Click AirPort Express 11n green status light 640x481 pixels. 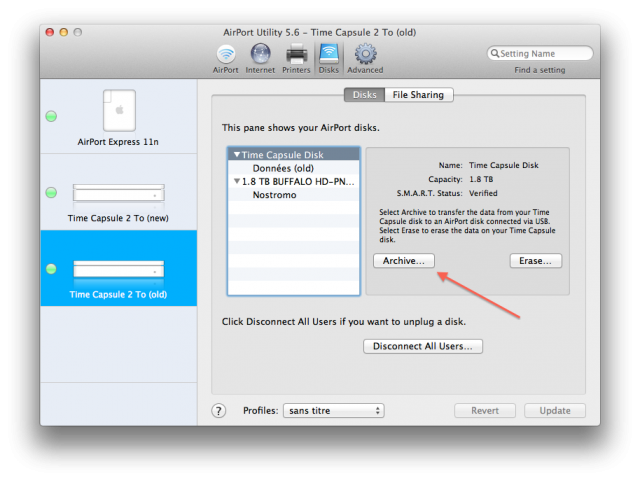tap(51, 116)
